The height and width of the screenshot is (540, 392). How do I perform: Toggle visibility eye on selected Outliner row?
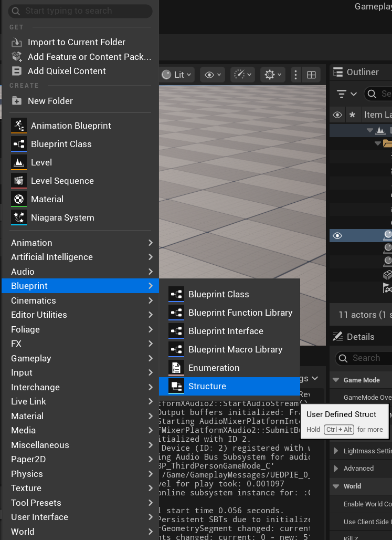pos(337,235)
